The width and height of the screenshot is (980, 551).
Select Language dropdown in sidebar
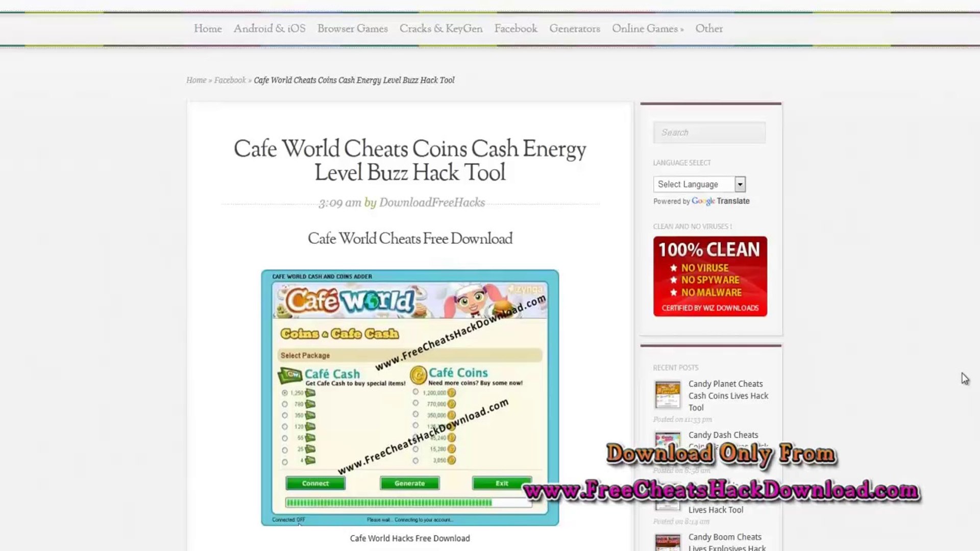pos(699,184)
